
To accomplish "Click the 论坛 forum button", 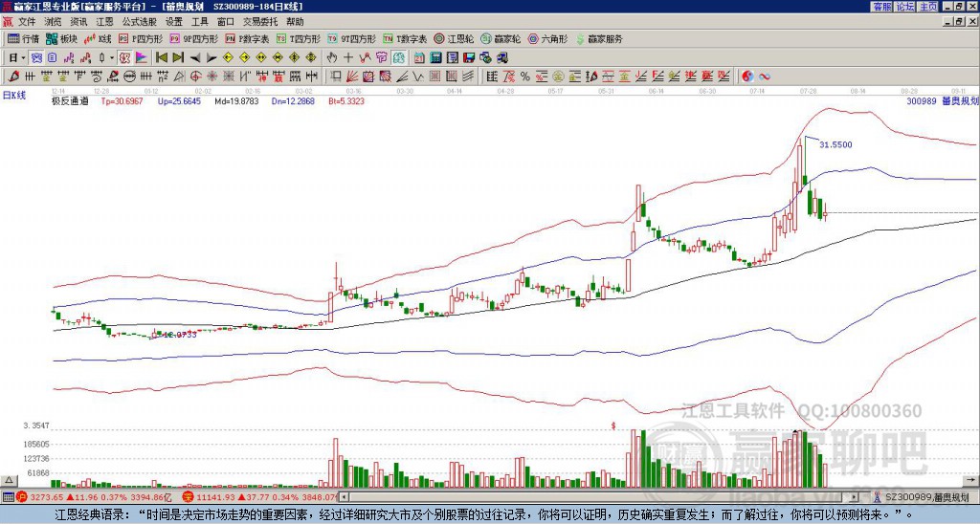I will coord(904,7).
